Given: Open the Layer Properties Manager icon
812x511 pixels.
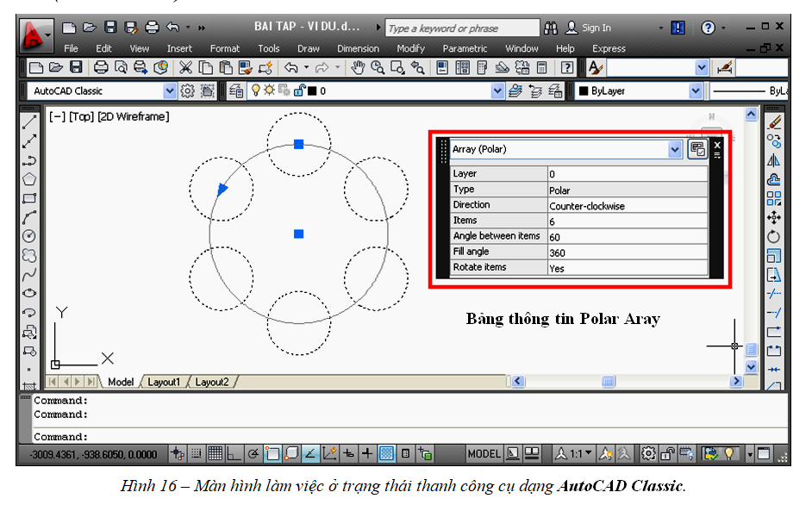Looking at the screenshot, I should click(x=236, y=91).
